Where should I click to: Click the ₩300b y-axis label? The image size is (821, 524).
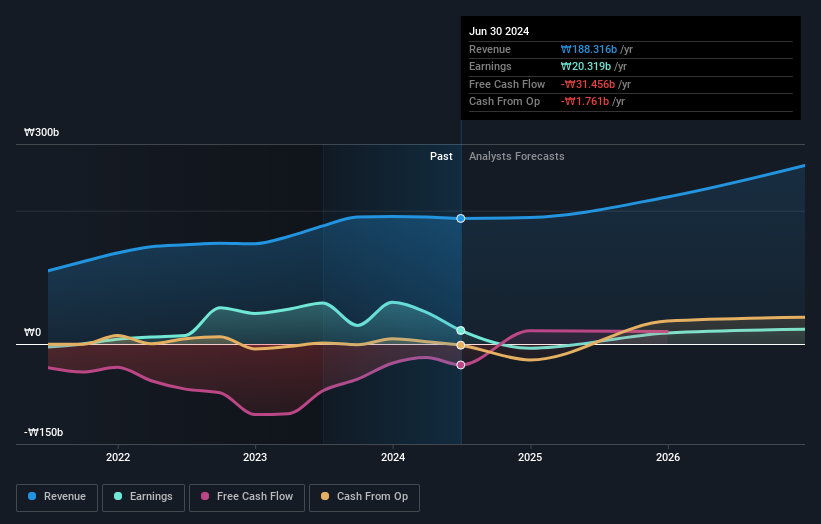click(41, 132)
